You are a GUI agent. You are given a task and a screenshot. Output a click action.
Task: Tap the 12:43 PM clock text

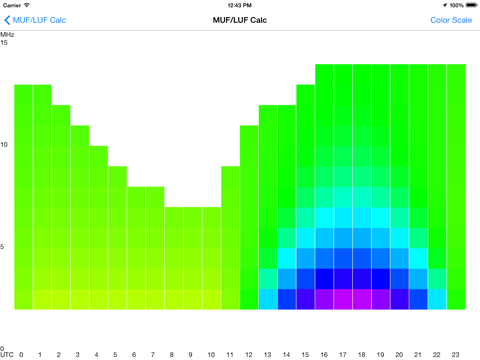tap(240, 5)
